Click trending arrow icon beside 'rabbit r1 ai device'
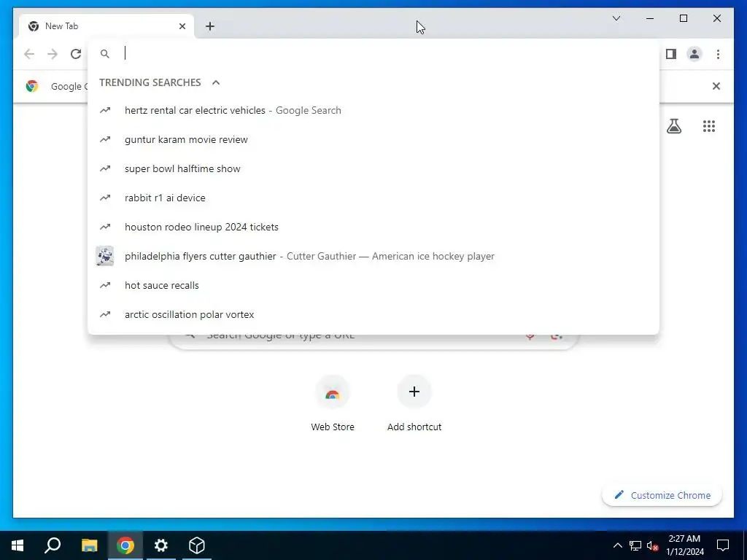This screenshot has width=747, height=560. [x=105, y=198]
